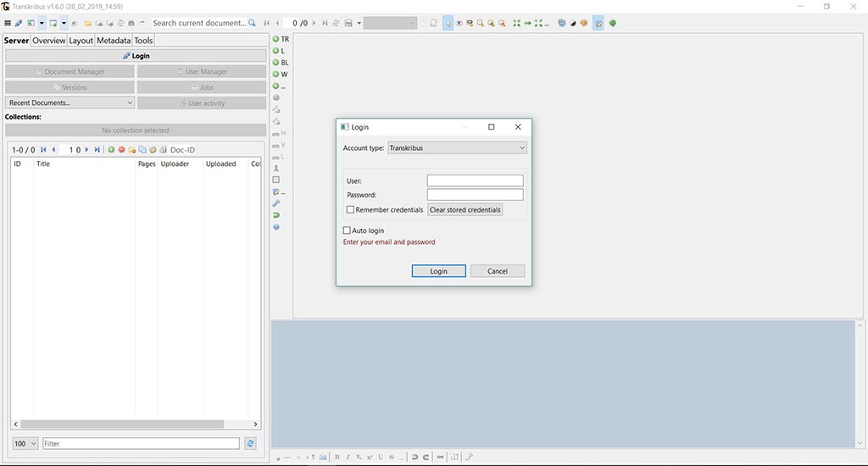Click right arrow of table horizontal scrollbar
The width and height of the screenshot is (868, 466).
tap(255, 424)
